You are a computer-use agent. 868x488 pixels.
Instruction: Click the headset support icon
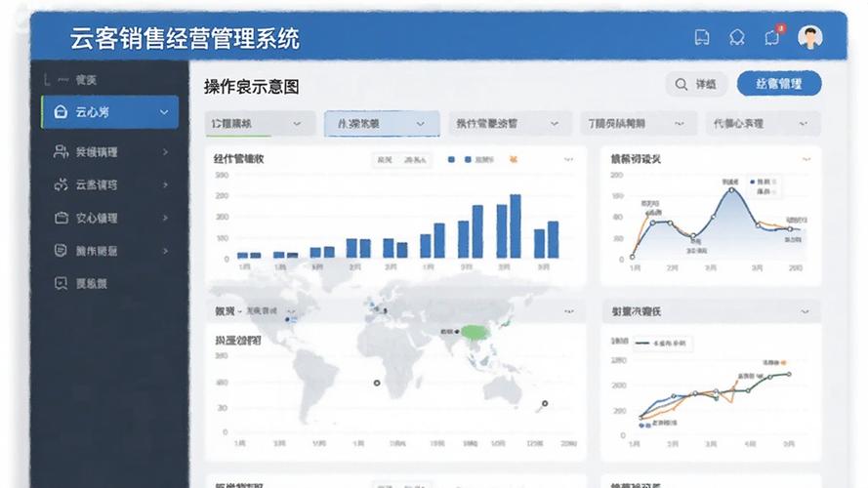[x=737, y=38]
